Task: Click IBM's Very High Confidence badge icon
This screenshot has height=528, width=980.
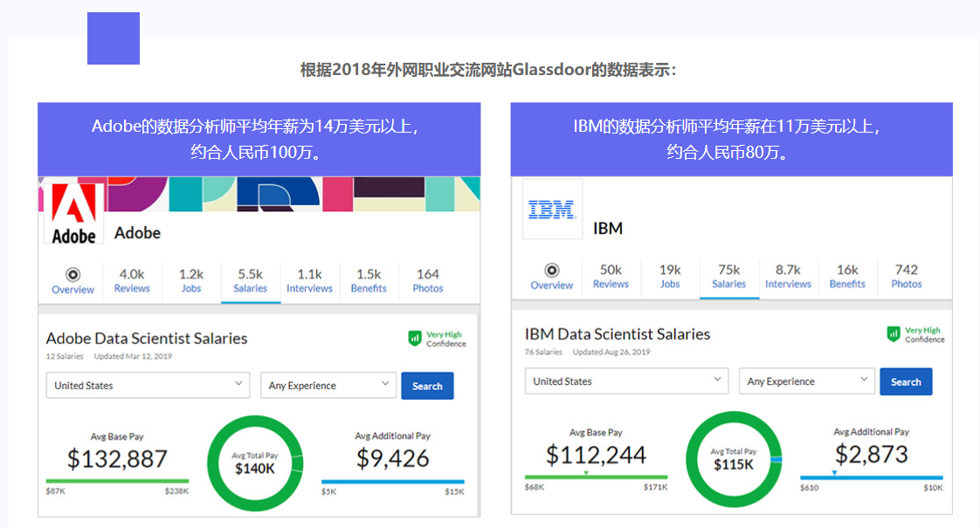Action: (894, 334)
